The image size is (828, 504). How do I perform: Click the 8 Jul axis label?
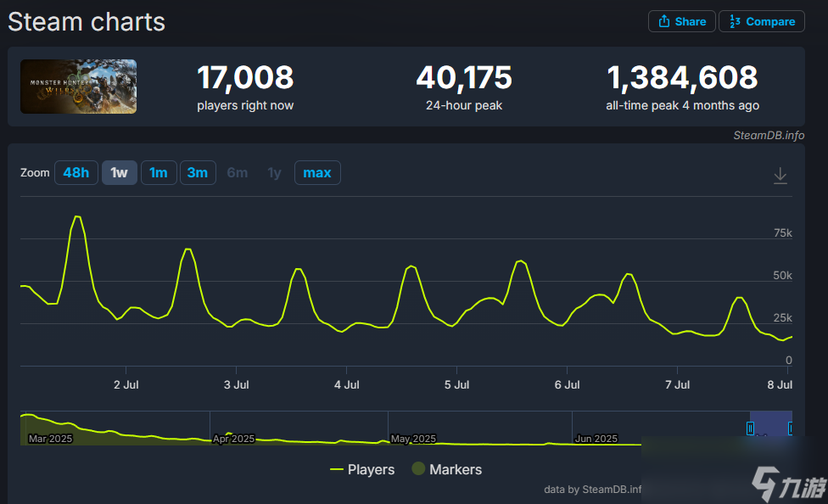point(780,384)
